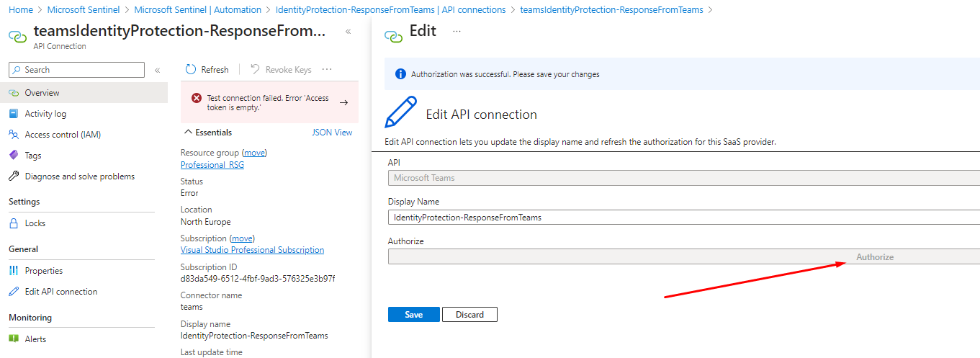Collapse the left sidebar menu chevron
The height and width of the screenshot is (358, 980).
157,70
